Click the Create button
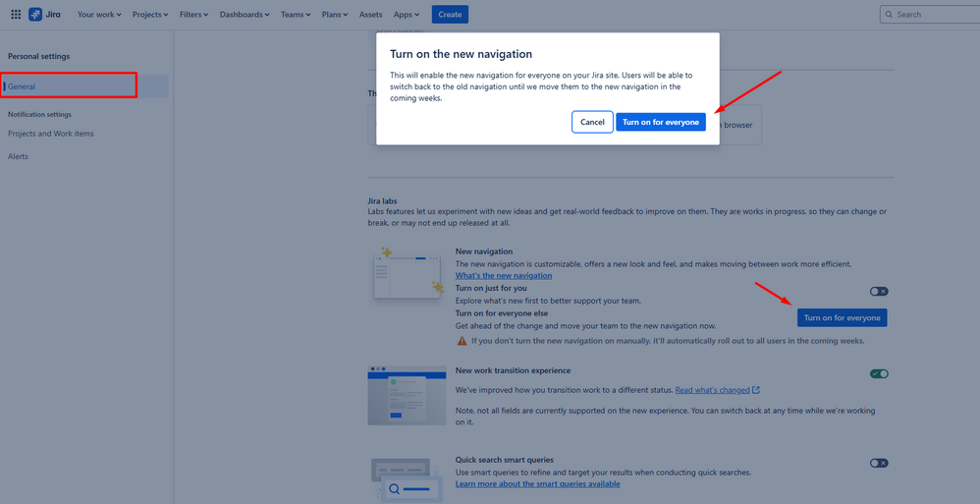The height and width of the screenshot is (504, 980). pyautogui.click(x=450, y=15)
